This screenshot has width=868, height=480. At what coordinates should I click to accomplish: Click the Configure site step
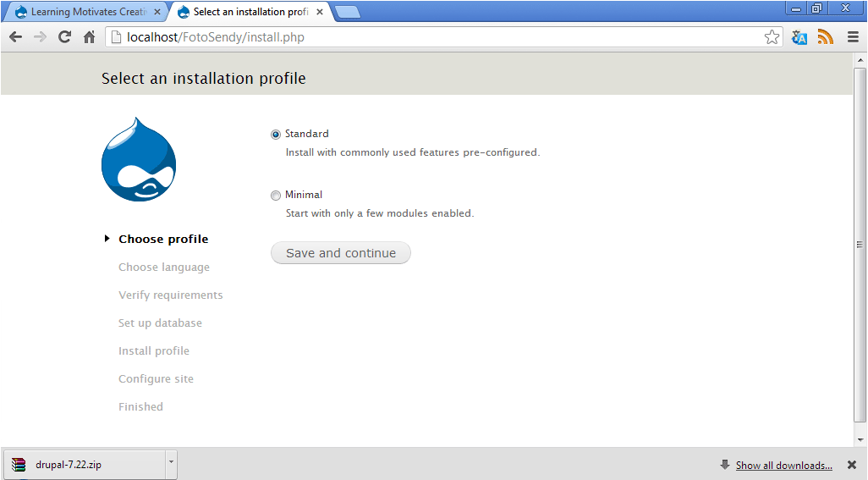157,379
